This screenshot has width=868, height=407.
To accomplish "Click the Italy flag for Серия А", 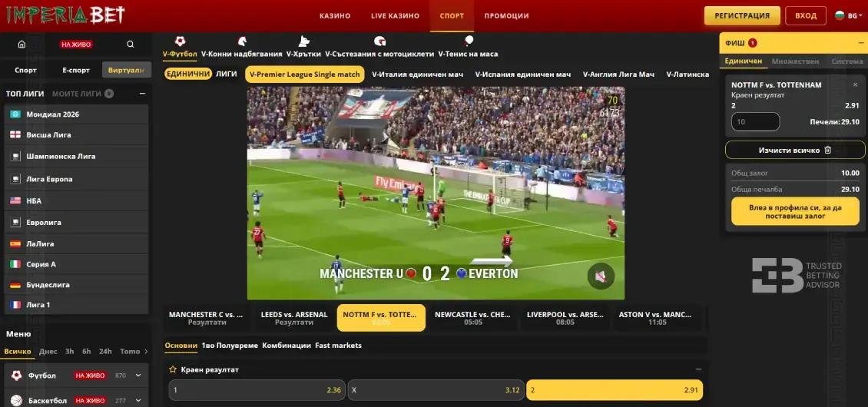I will tap(15, 264).
